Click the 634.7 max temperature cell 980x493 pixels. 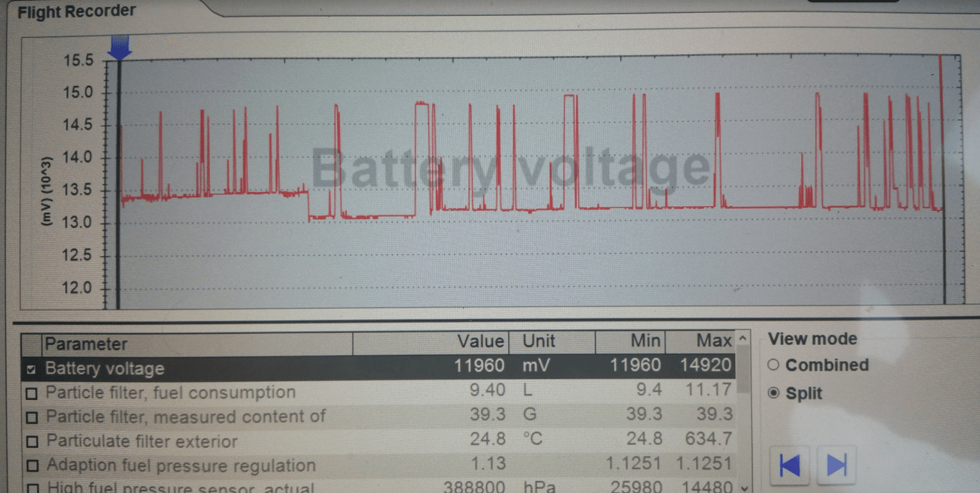tap(708, 439)
